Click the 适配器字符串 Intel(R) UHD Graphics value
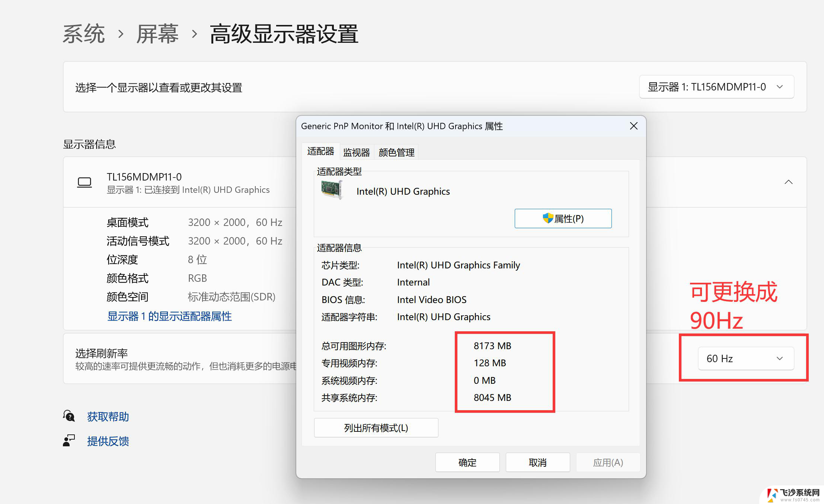 [444, 317]
